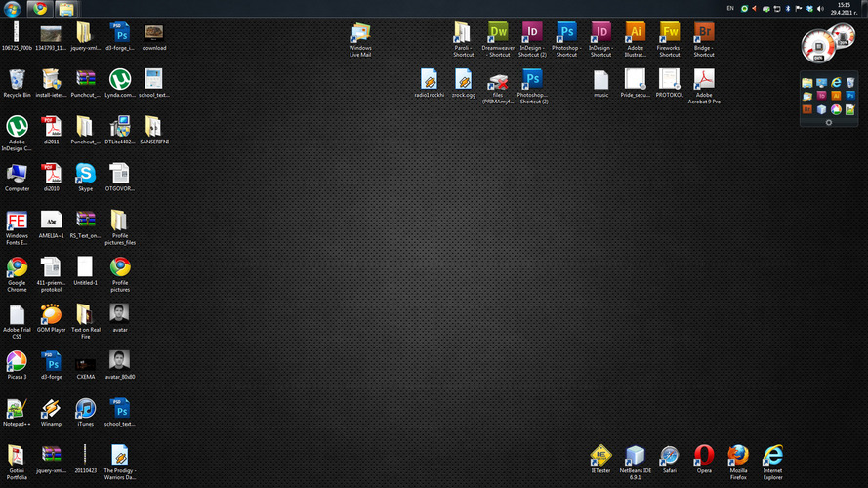Select the Skype desktop icon
868x488 pixels.
tap(85, 173)
